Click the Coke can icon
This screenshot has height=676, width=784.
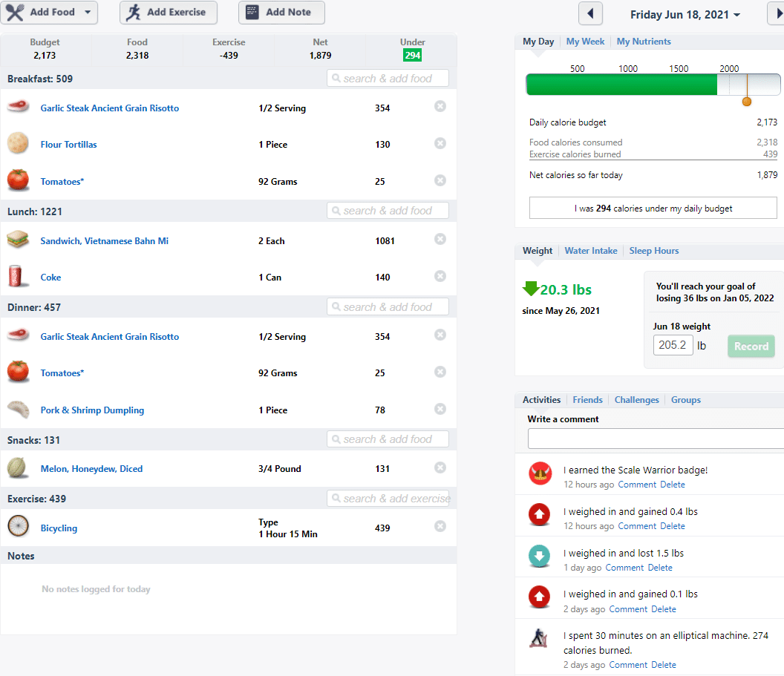pyautogui.click(x=16, y=276)
